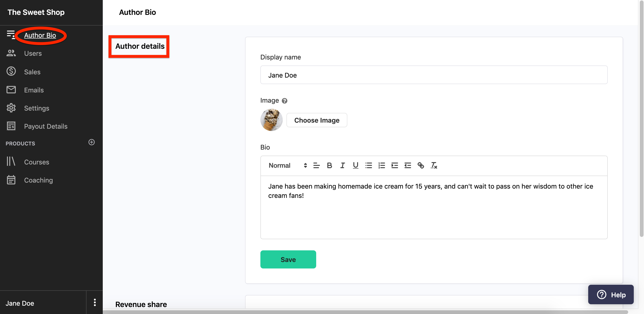644x314 pixels.
Task: Go to the Sales section
Action: coord(32,72)
